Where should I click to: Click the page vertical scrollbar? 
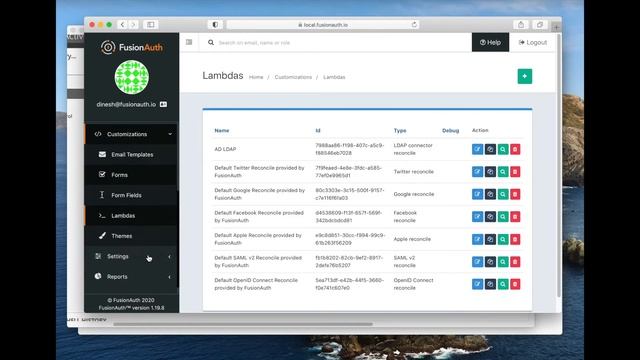point(559,165)
